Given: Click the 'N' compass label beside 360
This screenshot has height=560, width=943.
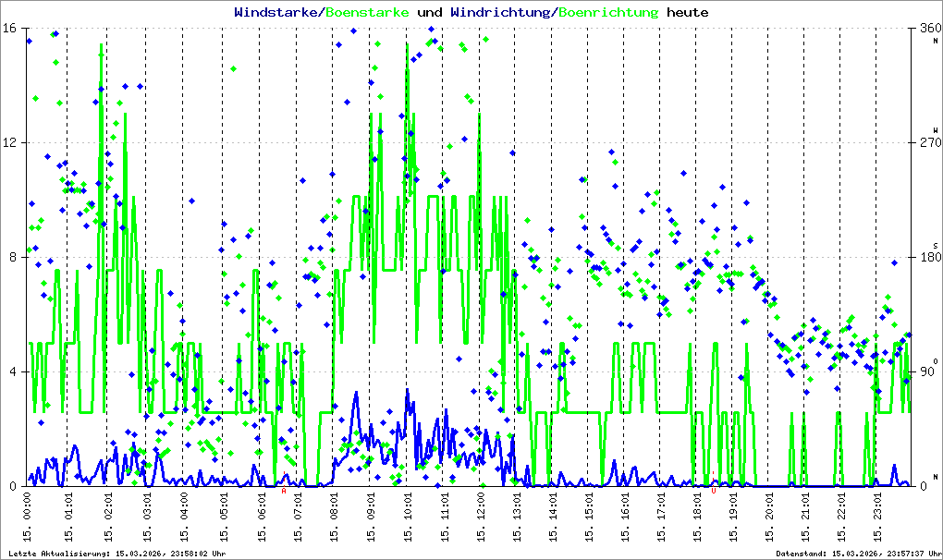Looking at the screenshot, I should coord(935,42).
